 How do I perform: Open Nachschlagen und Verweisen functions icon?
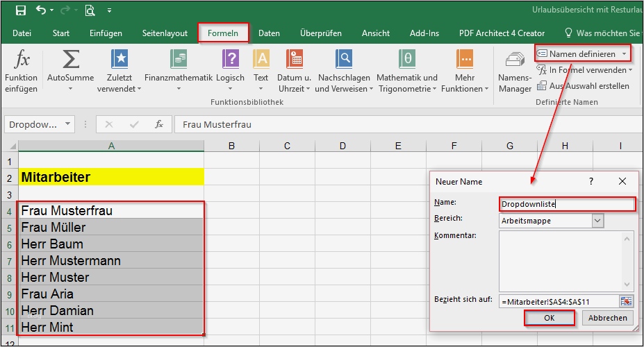344,59
